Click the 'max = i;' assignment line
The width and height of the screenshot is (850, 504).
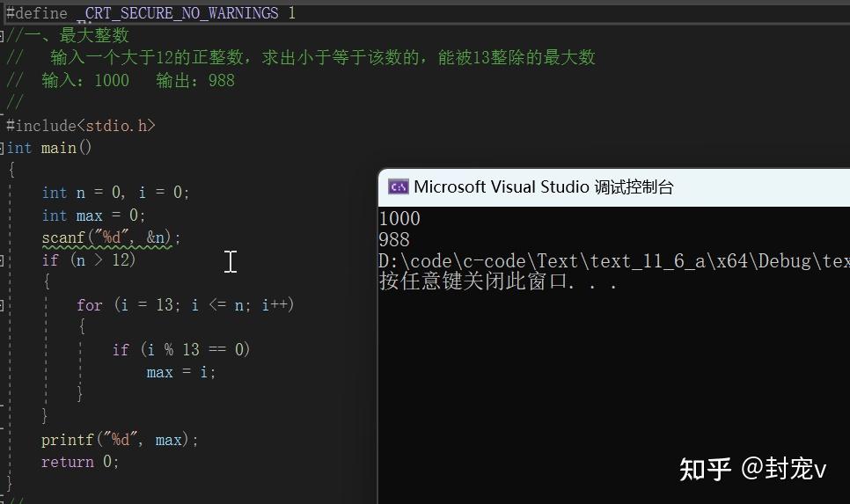click(181, 373)
